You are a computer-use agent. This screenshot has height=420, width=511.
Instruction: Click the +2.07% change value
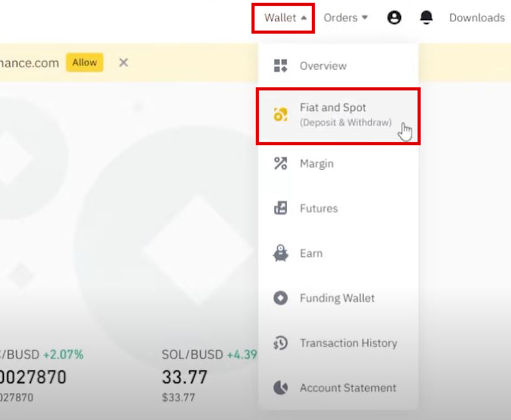63,355
